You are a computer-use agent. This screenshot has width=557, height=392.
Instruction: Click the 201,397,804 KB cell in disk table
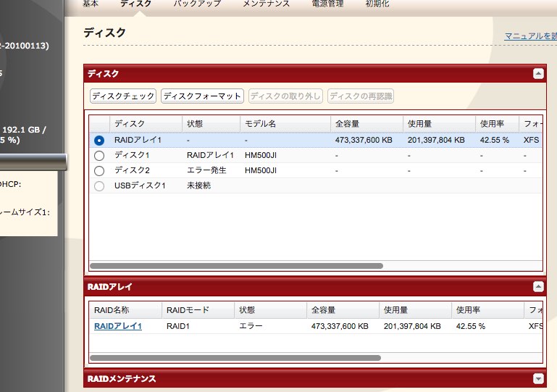click(x=436, y=140)
